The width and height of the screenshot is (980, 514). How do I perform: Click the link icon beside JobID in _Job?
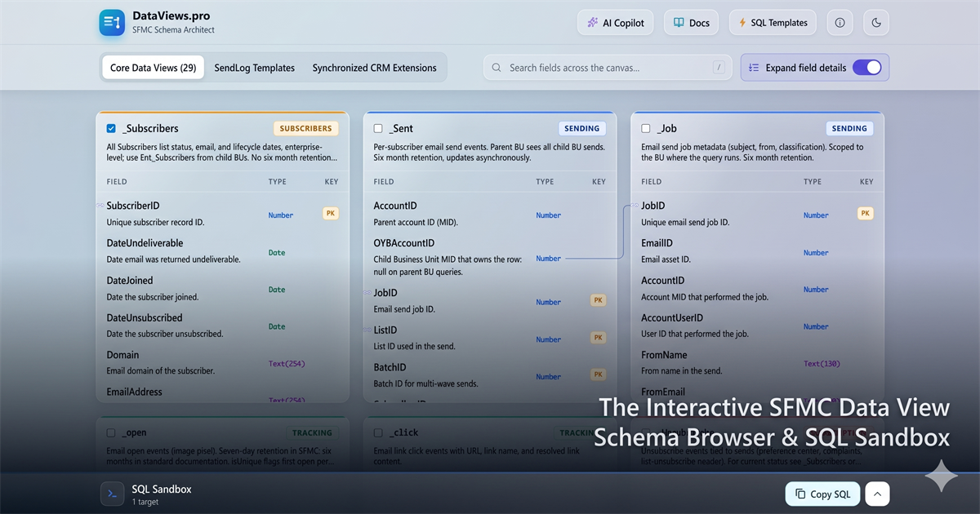pos(635,206)
